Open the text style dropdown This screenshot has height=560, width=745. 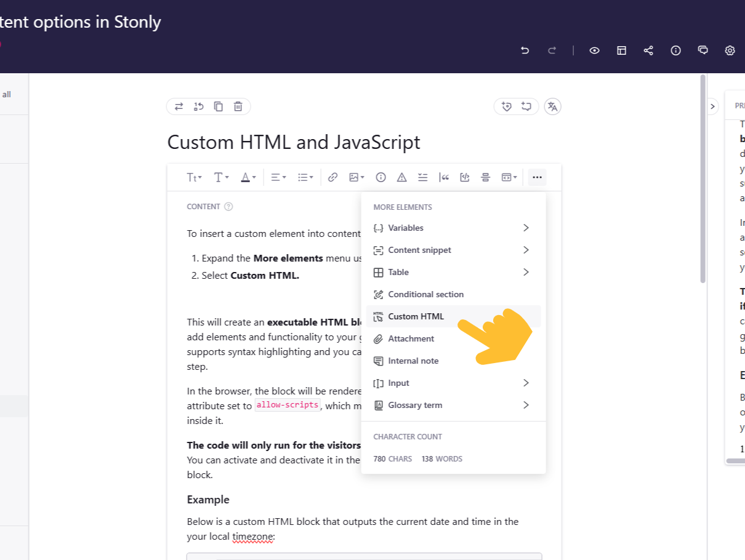click(194, 177)
